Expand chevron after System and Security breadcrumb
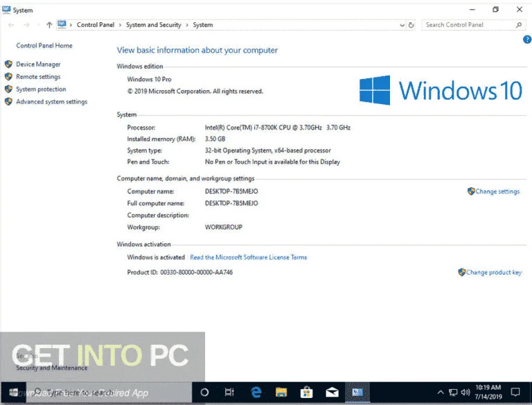The image size is (532, 405). pos(187,25)
